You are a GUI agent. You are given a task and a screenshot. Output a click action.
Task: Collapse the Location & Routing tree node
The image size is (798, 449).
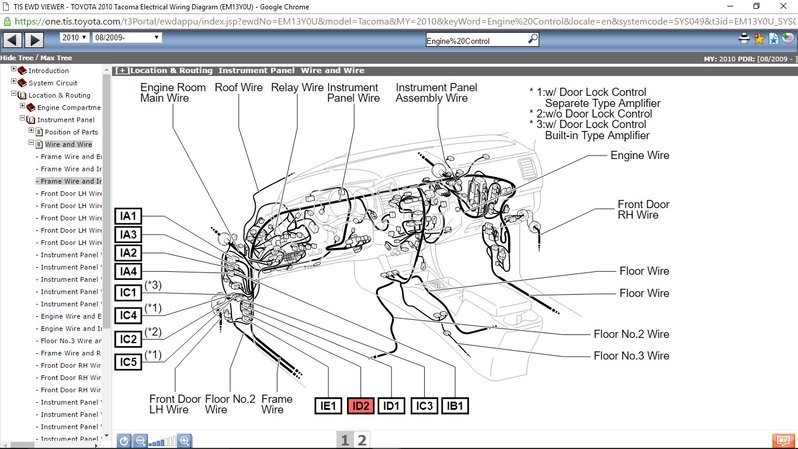tap(14, 94)
